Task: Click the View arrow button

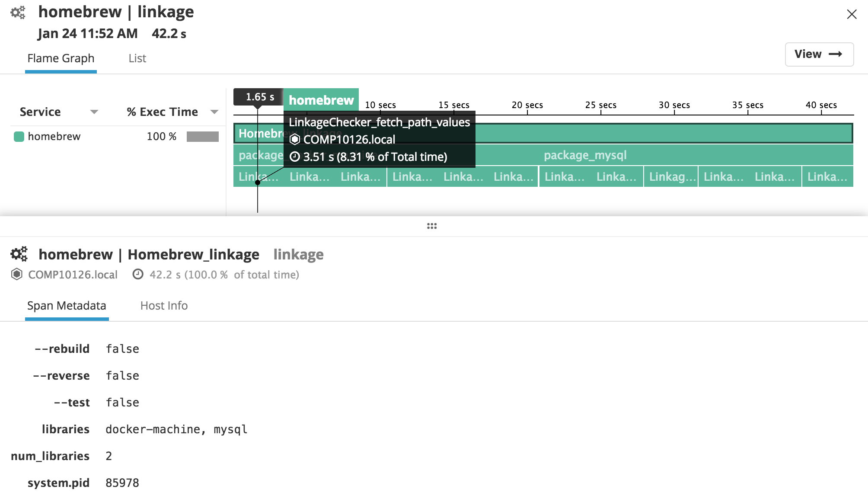Action: coord(819,54)
